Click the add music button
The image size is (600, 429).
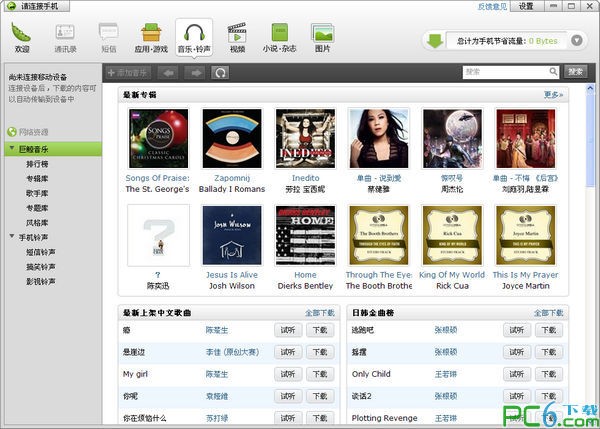point(128,72)
